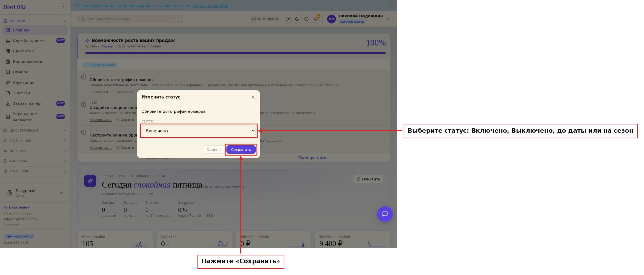Click Бронирований 105 stat card
644x275 pixels.
point(115,240)
